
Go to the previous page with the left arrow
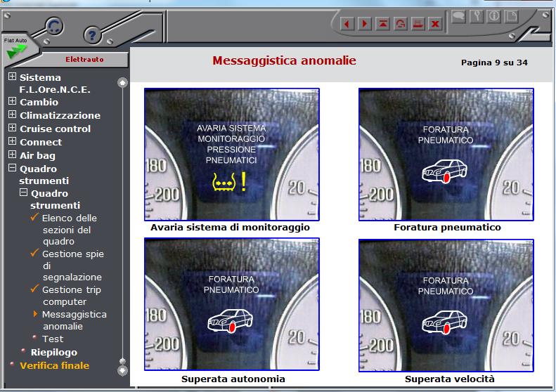point(347,24)
